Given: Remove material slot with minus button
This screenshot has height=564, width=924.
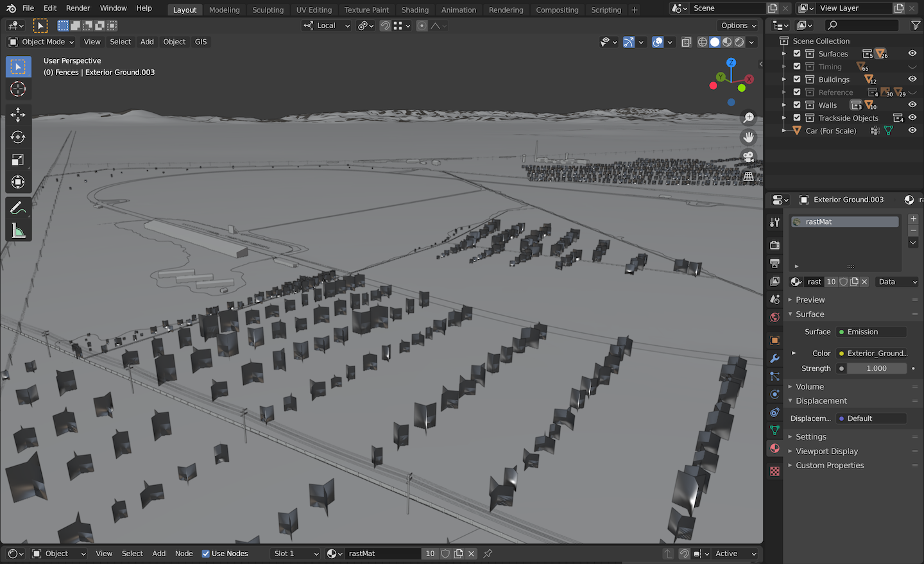Looking at the screenshot, I should tap(913, 230).
